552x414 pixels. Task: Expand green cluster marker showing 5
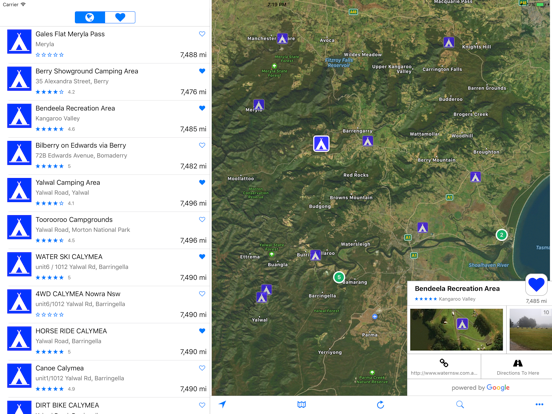pyautogui.click(x=339, y=277)
